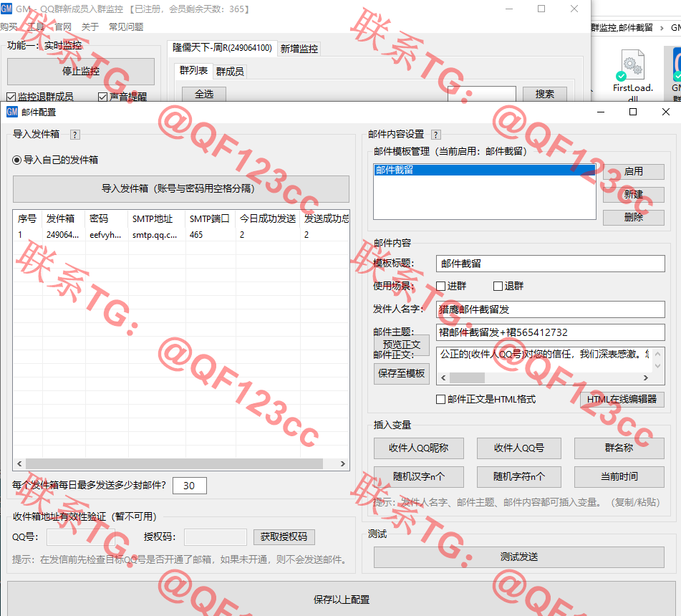Image resolution: width=681 pixels, height=616 pixels.
Task: Click 预览正文 button
Action: coord(402,345)
